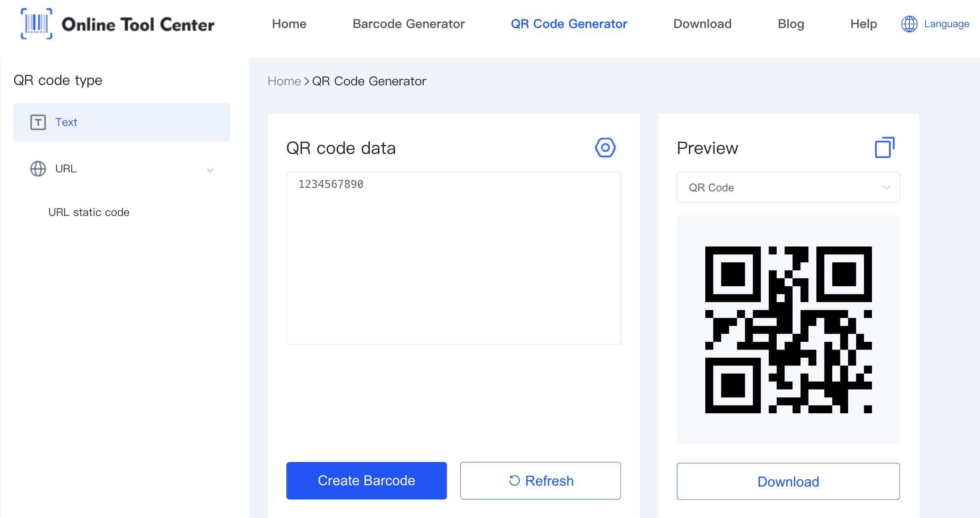Click the QR code data input field
Viewport: 980px width, 518px height.
(454, 258)
